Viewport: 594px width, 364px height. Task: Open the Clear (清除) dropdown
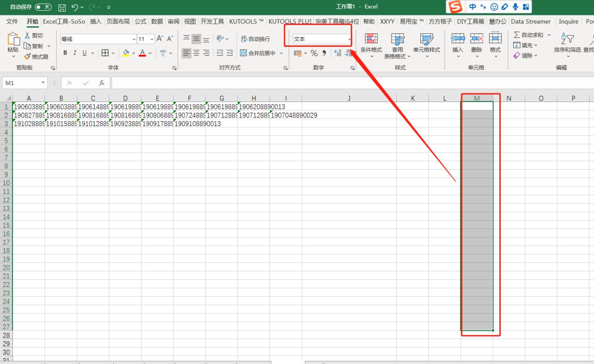[x=525, y=55]
